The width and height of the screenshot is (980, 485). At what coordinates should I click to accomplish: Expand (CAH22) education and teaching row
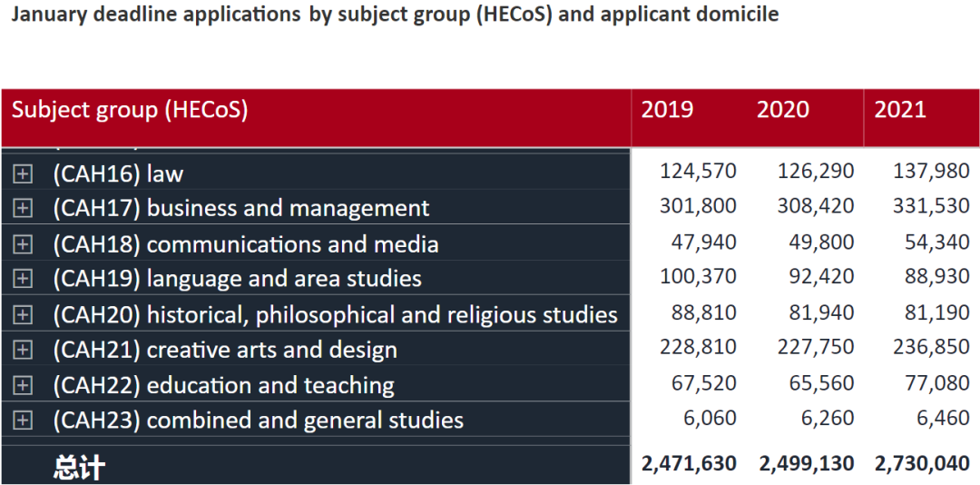(23, 385)
